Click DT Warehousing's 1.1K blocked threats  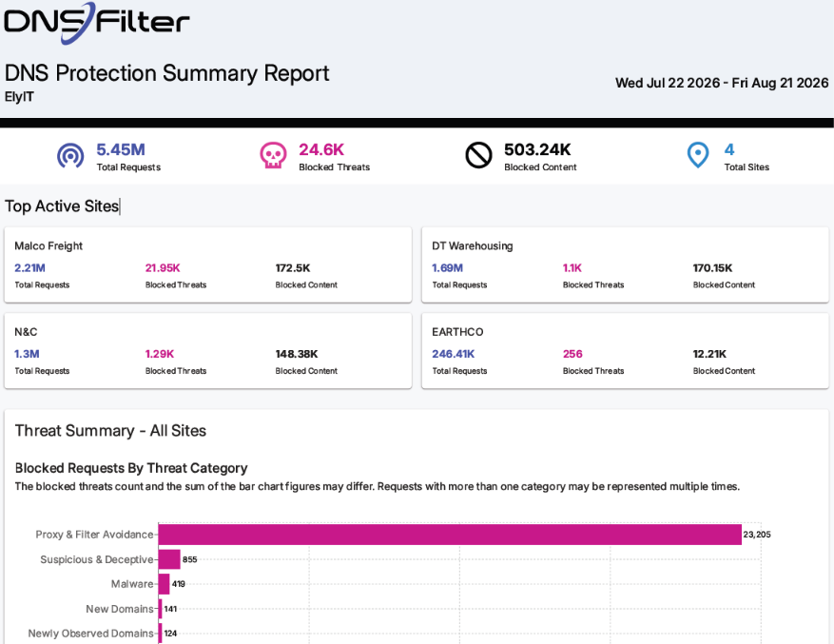[572, 267]
